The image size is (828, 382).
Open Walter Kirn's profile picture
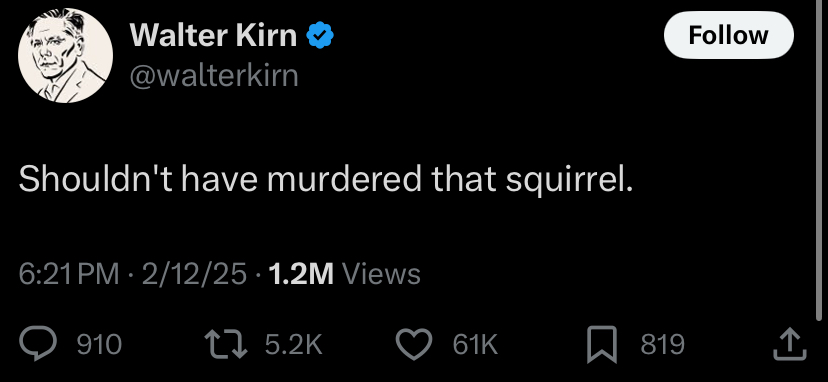click(x=65, y=55)
